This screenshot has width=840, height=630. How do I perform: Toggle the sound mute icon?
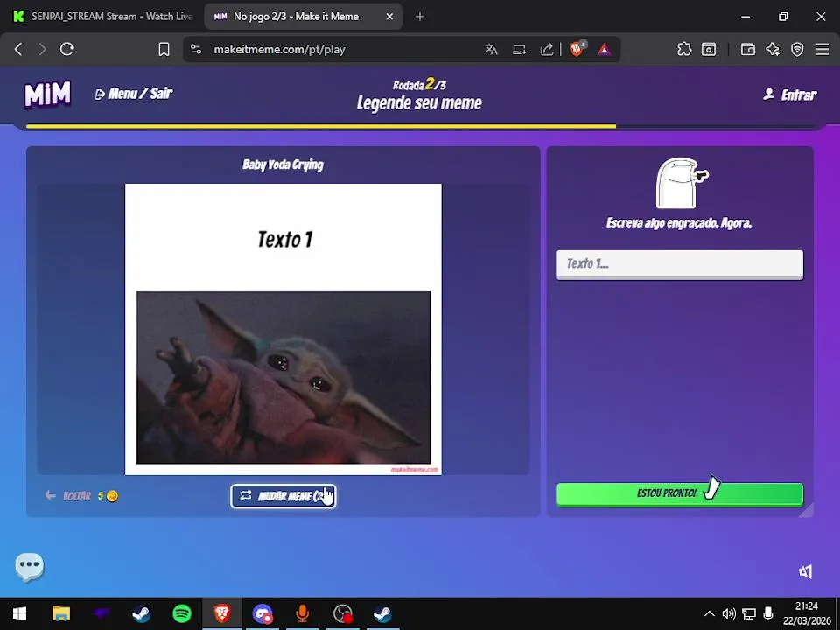click(x=805, y=571)
